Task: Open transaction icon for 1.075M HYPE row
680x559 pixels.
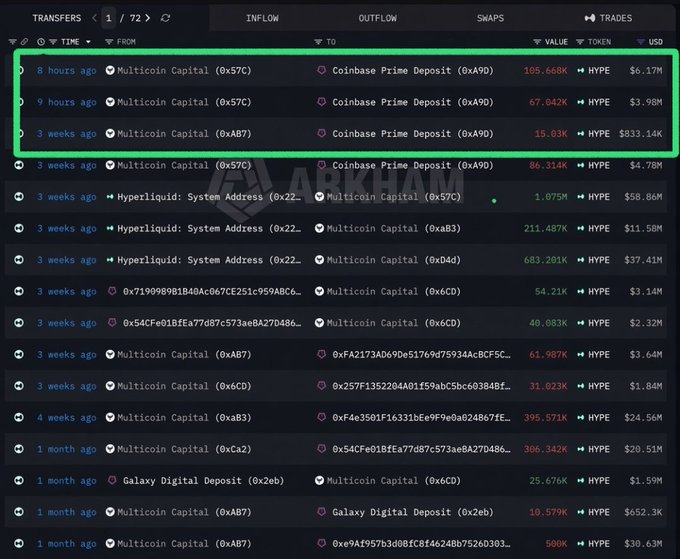Action: tap(19, 197)
